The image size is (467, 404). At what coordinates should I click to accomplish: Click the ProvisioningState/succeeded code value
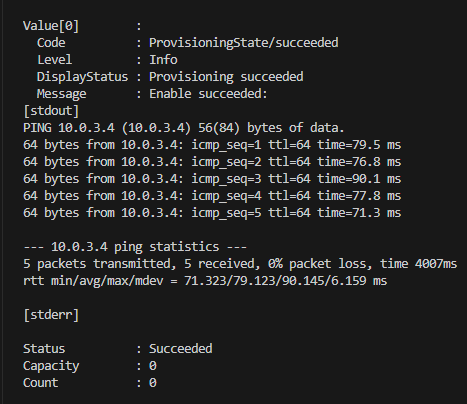[244, 43]
